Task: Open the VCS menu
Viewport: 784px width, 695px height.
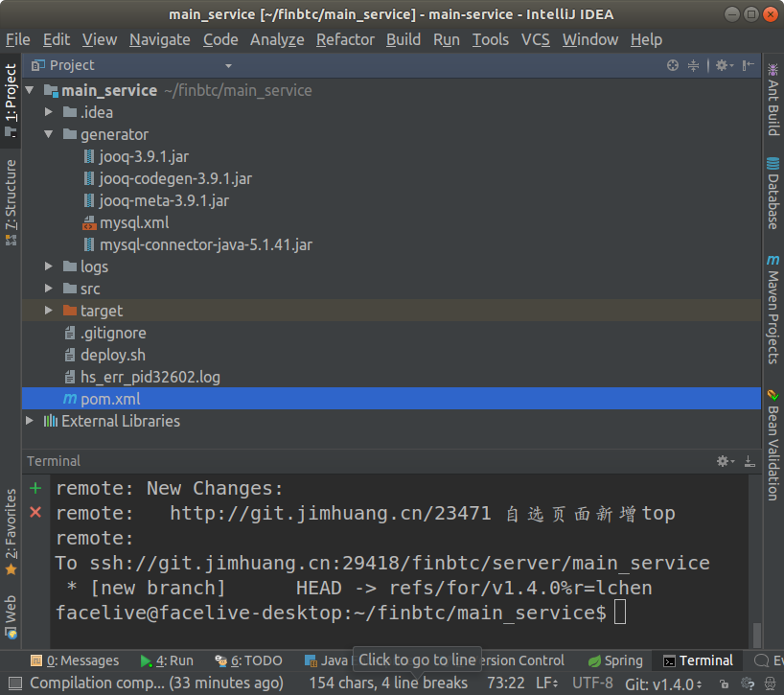Action: 536,39
